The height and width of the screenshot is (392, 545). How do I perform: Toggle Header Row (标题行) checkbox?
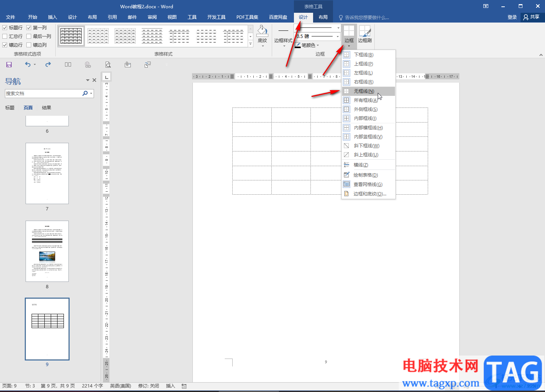click(5, 28)
